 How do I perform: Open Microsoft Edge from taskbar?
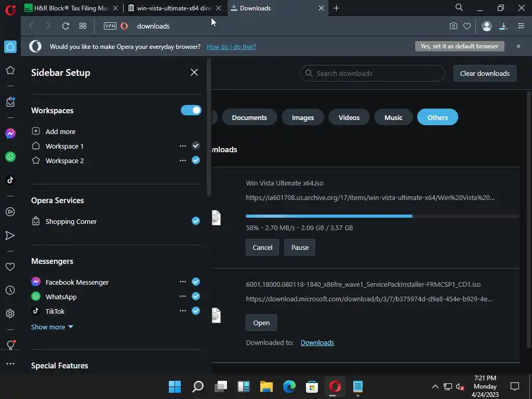click(x=289, y=387)
